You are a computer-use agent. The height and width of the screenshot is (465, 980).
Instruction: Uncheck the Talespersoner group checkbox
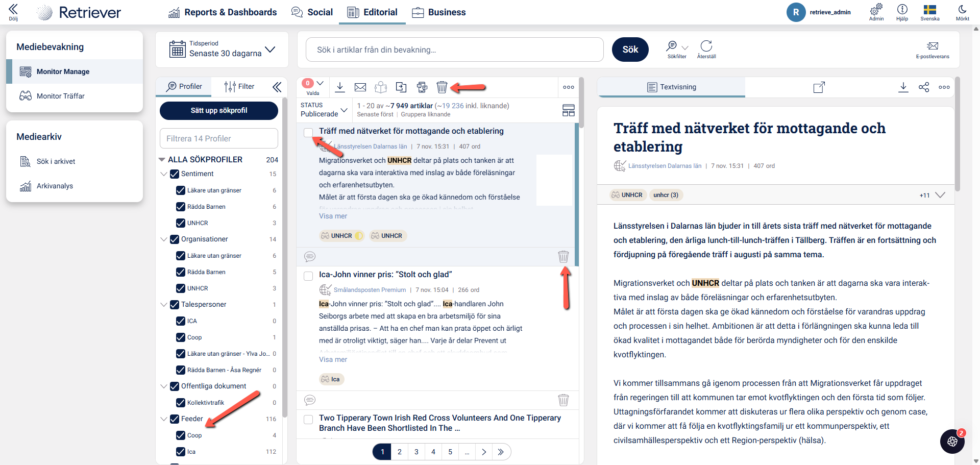pos(175,305)
